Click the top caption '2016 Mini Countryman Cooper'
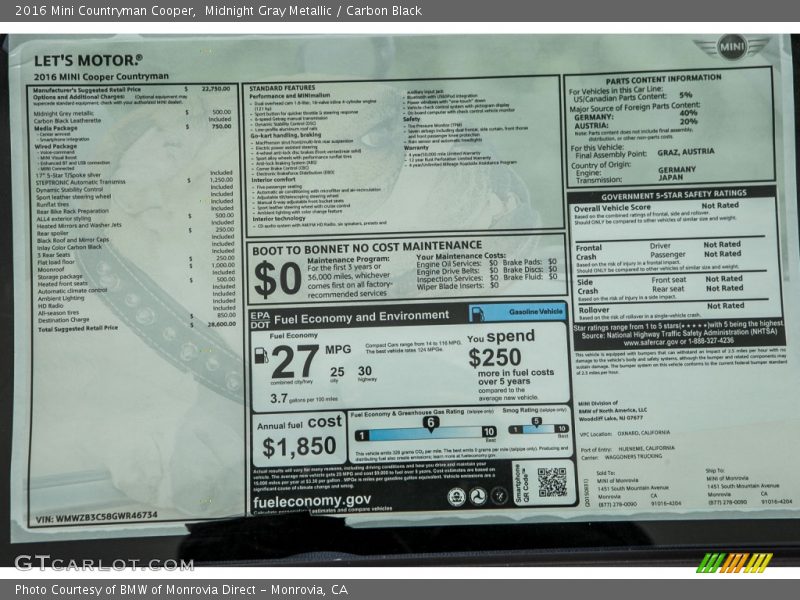 [x=105, y=10]
